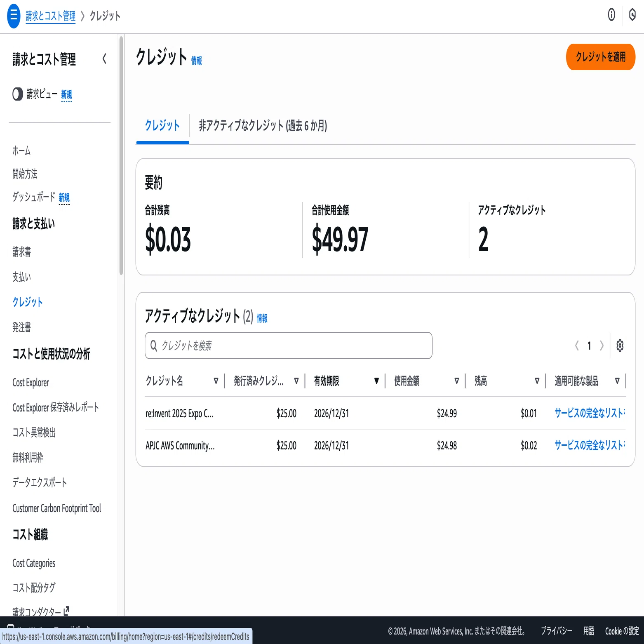Open 発注書 from the sidebar
Screen dimensions: 644x644
click(x=21, y=327)
